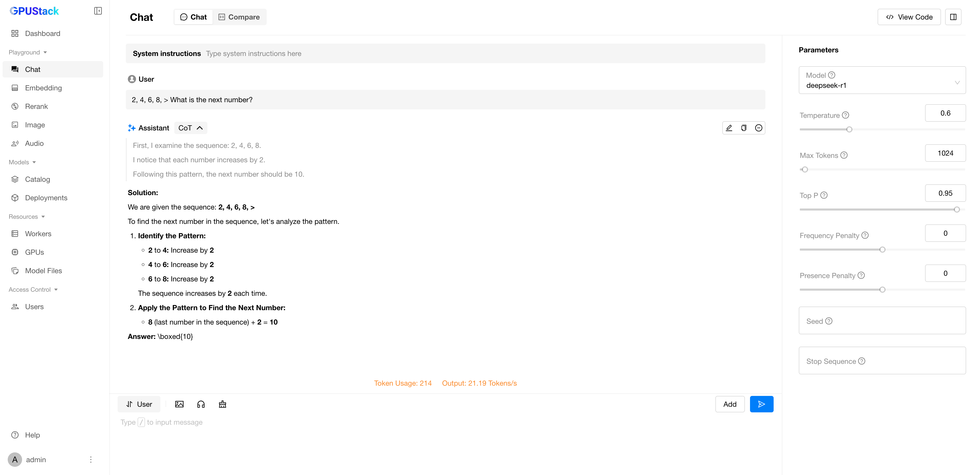
Task: Click the View Code button
Action: (x=909, y=17)
